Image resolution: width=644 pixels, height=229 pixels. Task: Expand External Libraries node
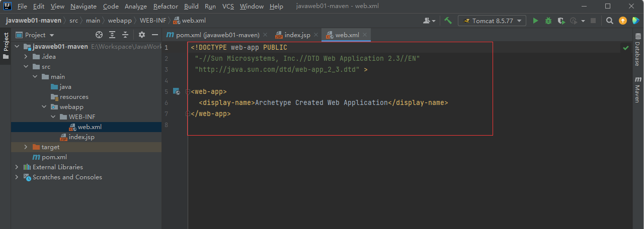pos(17,167)
